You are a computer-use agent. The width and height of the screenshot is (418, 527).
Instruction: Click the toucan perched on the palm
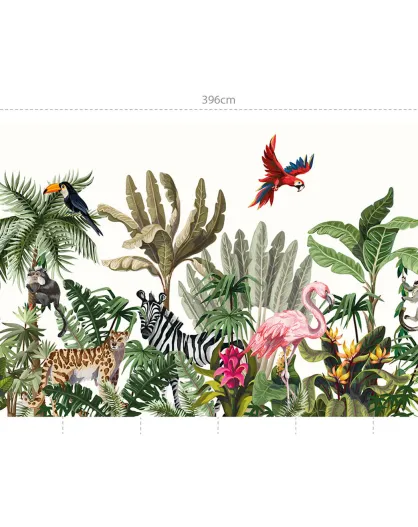(x=73, y=206)
